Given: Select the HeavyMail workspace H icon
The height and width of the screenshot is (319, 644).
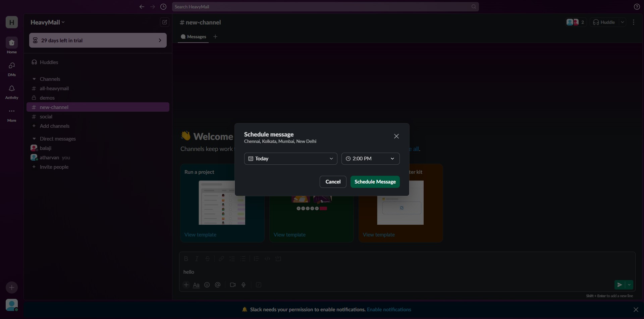Looking at the screenshot, I should click(x=12, y=22).
